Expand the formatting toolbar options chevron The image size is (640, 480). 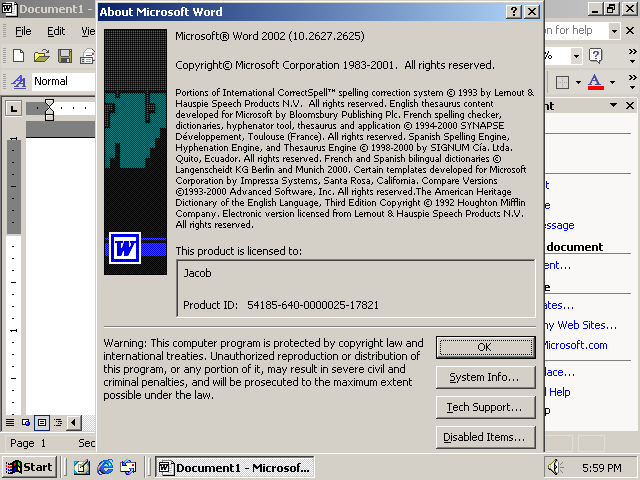tap(633, 82)
